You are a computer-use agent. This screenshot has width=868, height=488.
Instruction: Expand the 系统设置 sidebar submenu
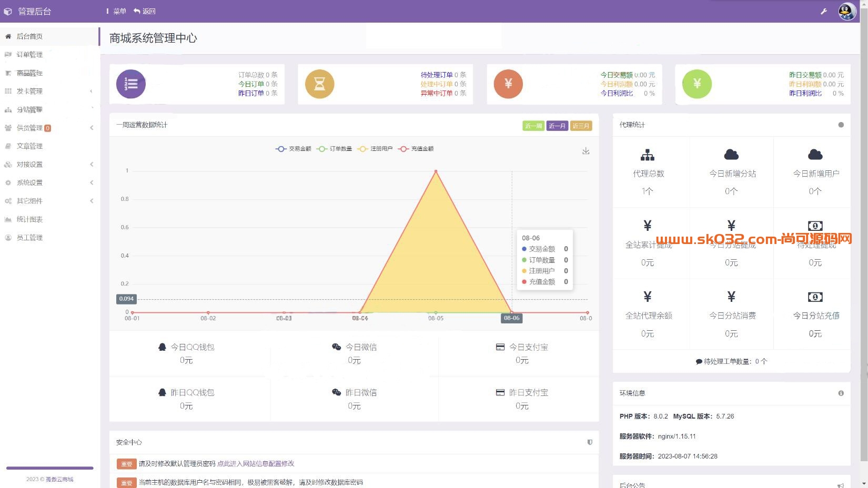pyautogui.click(x=50, y=182)
